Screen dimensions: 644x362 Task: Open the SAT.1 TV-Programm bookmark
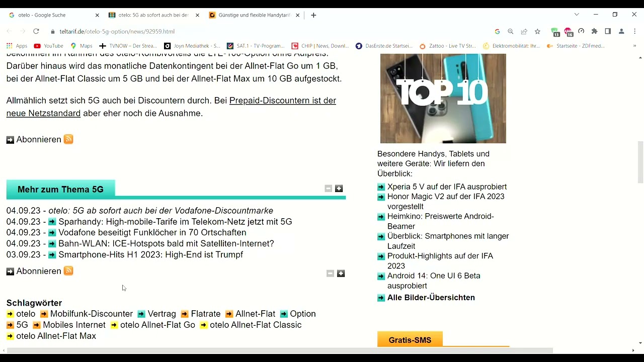coord(256,46)
